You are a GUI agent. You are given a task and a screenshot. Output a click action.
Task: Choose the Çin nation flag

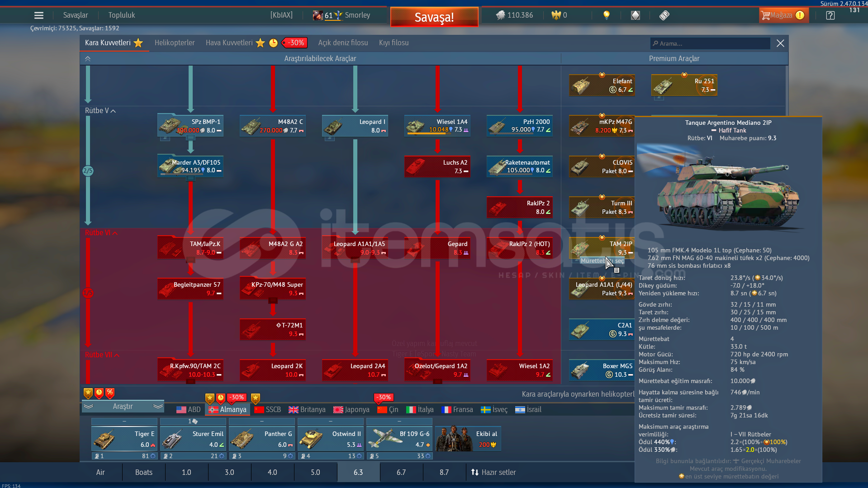pos(388,410)
